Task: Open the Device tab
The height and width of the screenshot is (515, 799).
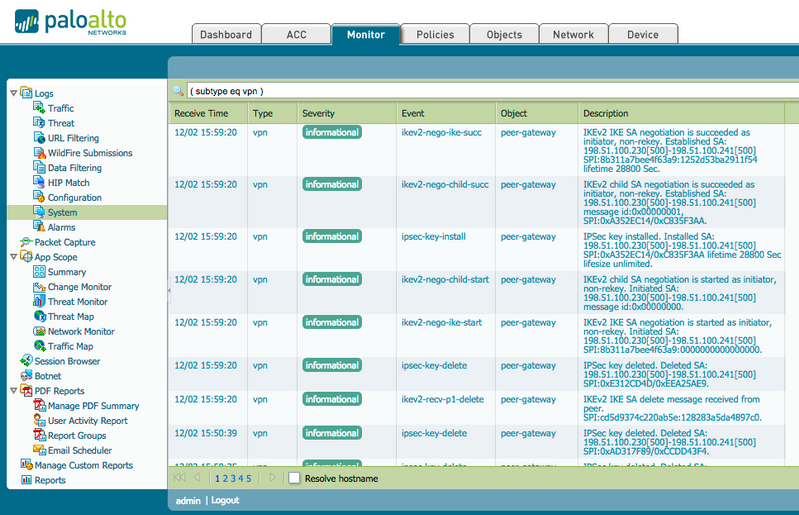Action: pyautogui.click(x=643, y=34)
